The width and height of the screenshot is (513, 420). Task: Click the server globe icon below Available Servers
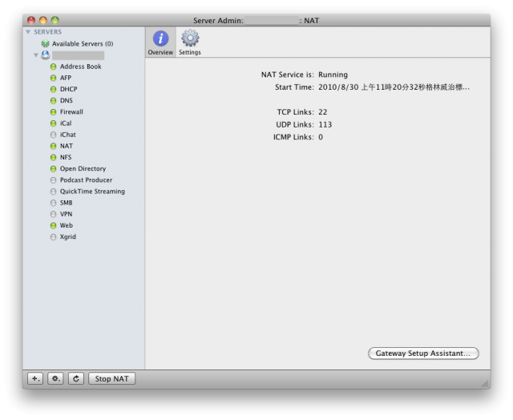(x=45, y=55)
